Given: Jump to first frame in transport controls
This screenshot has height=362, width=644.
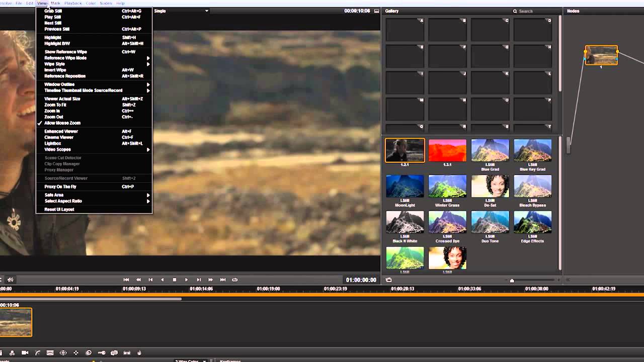Looking at the screenshot, I should tap(126, 280).
